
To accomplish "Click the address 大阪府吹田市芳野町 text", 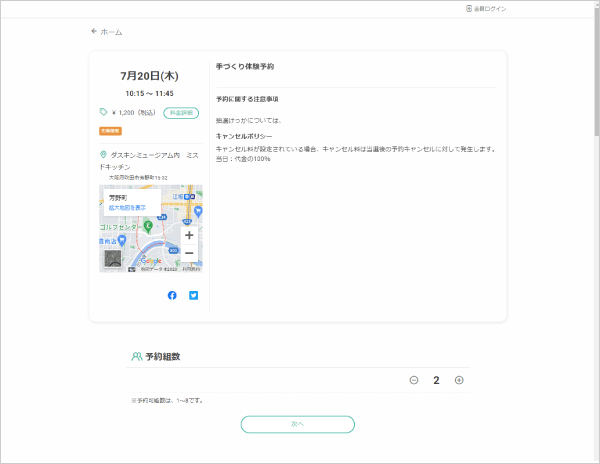I will [x=138, y=177].
